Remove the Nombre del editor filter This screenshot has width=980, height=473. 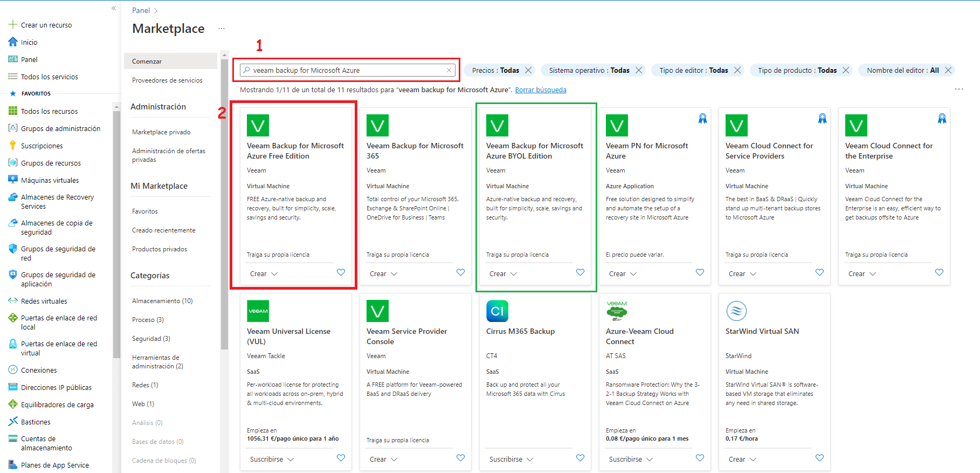coord(948,70)
